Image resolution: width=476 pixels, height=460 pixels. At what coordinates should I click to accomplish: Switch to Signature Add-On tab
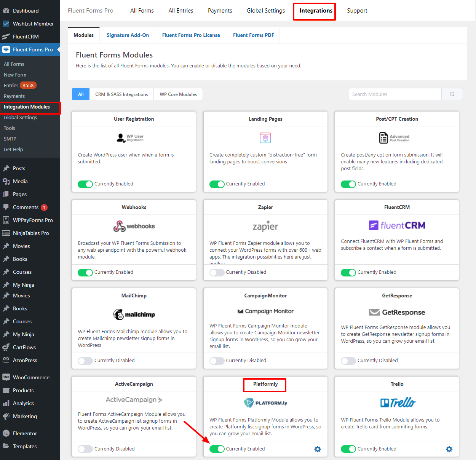tap(128, 35)
